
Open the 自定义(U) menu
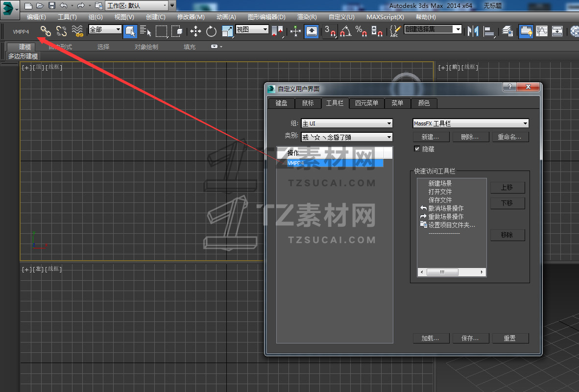341,17
